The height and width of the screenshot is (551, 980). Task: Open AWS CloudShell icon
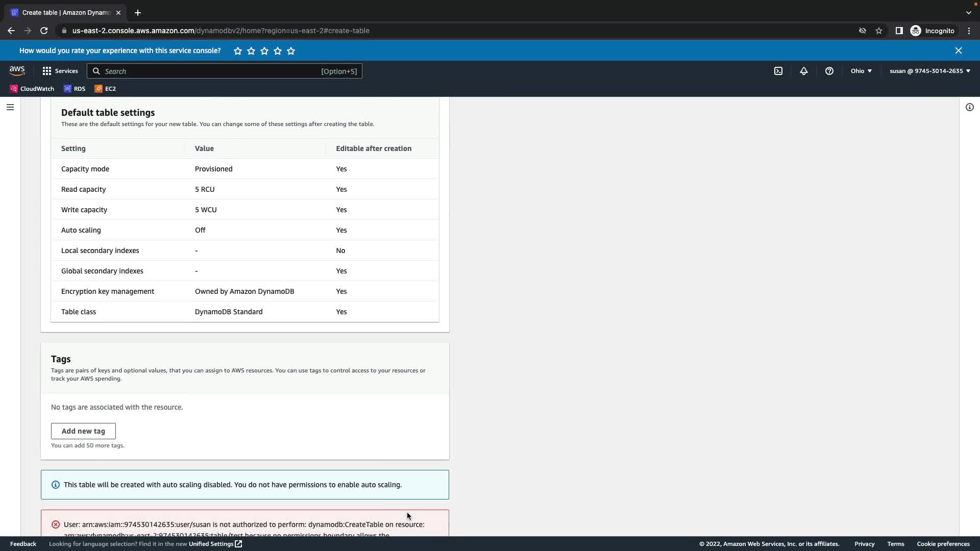pos(778,71)
